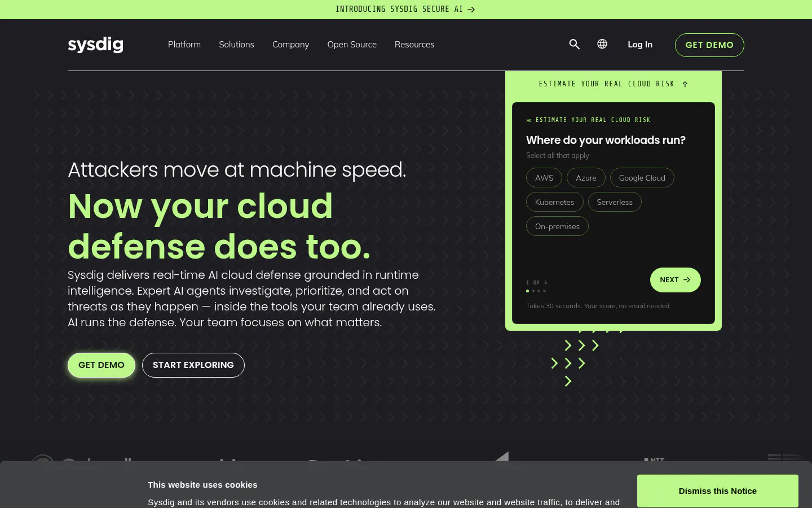Screen dimensions: 812x508
Task: Open the Resources menu
Action: (414, 45)
